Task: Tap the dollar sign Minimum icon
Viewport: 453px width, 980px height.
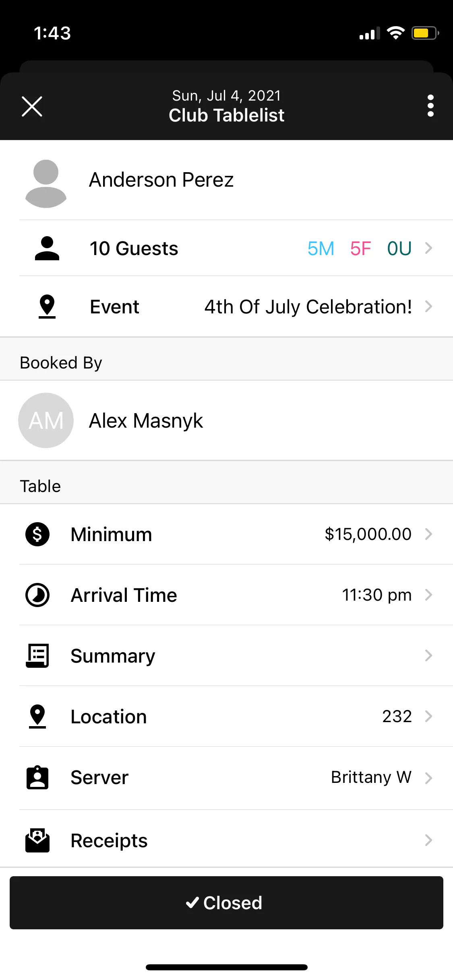Action: pos(37,534)
